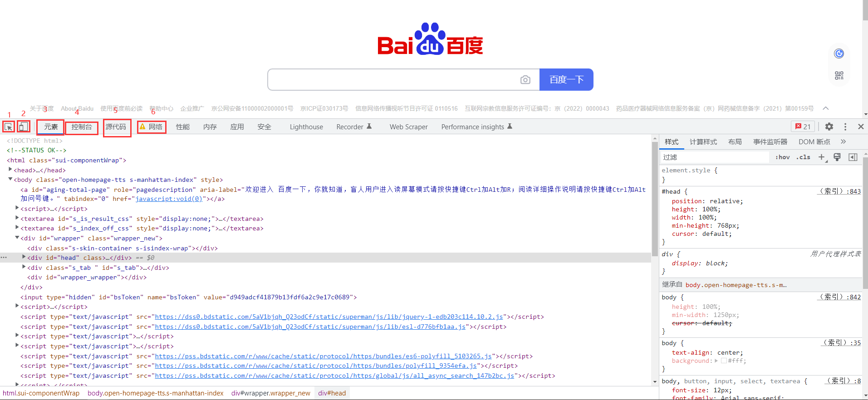Viewport: 868px width, 400px height.
Task: Open the Lighthouse tab
Action: (x=306, y=127)
